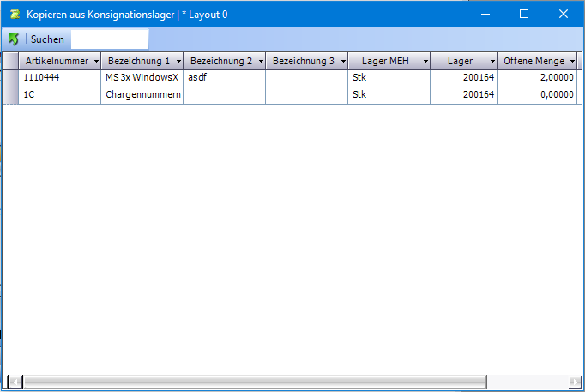Expand the Bezeichnung 1 column dropdown arrow
Screen dimensions: 585x392
tap(178, 62)
